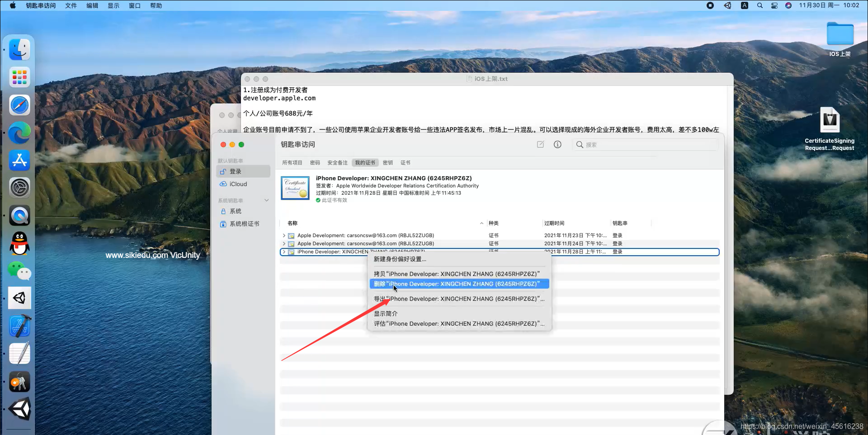Click the new keychain item compose icon
Image resolution: width=868 pixels, height=435 pixels.
540,145
